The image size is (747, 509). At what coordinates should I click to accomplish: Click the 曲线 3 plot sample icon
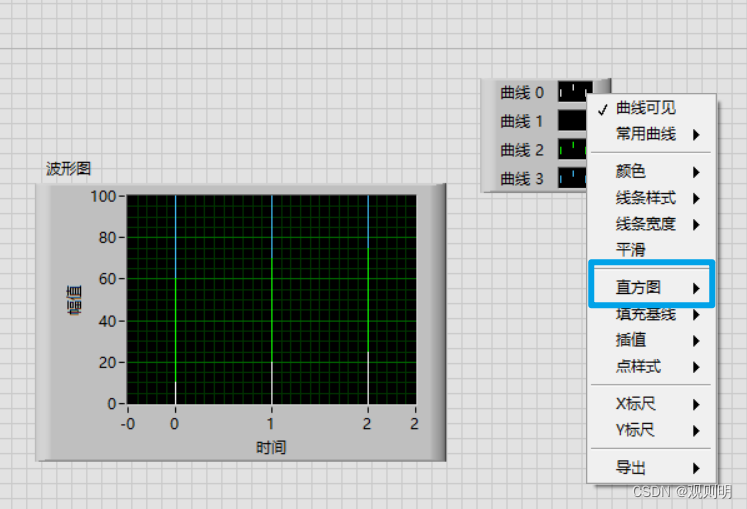tap(572, 178)
